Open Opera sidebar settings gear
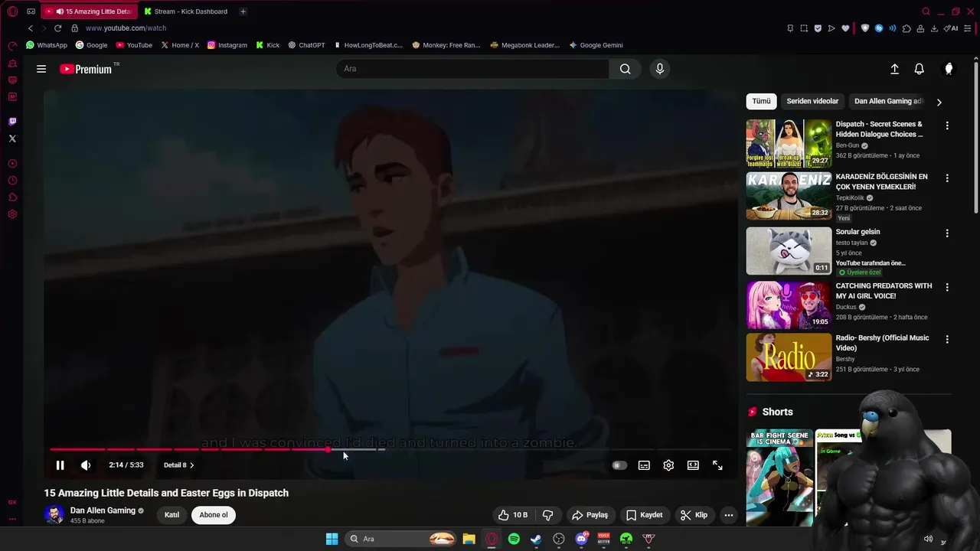This screenshot has width=980, height=551. click(x=12, y=214)
